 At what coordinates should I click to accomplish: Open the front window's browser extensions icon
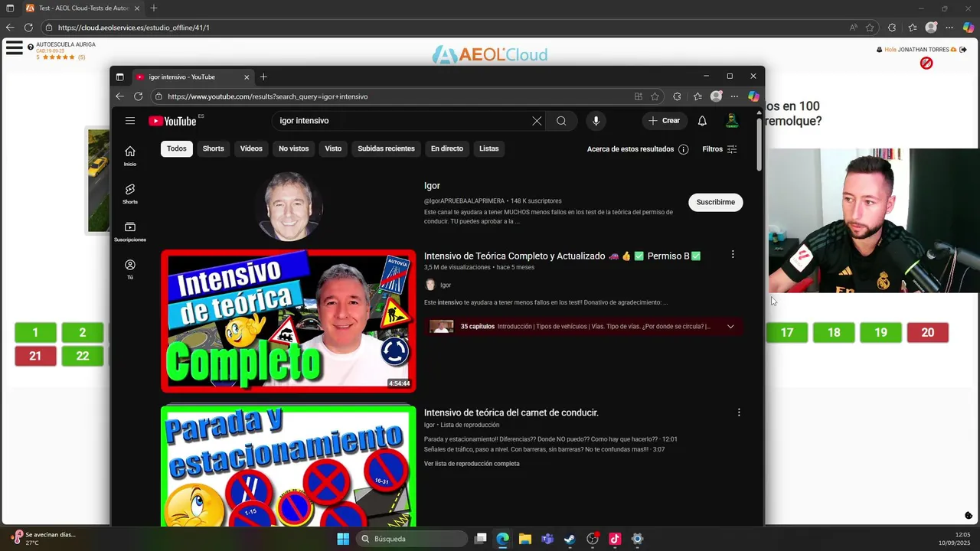677,96
